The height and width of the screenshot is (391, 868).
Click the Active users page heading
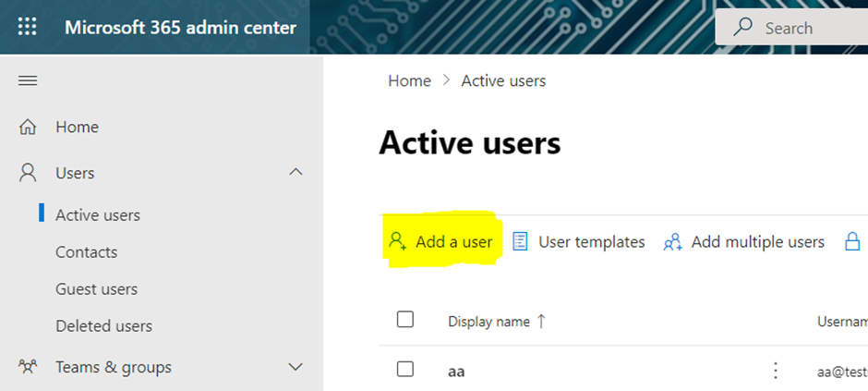tap(470, 143)
